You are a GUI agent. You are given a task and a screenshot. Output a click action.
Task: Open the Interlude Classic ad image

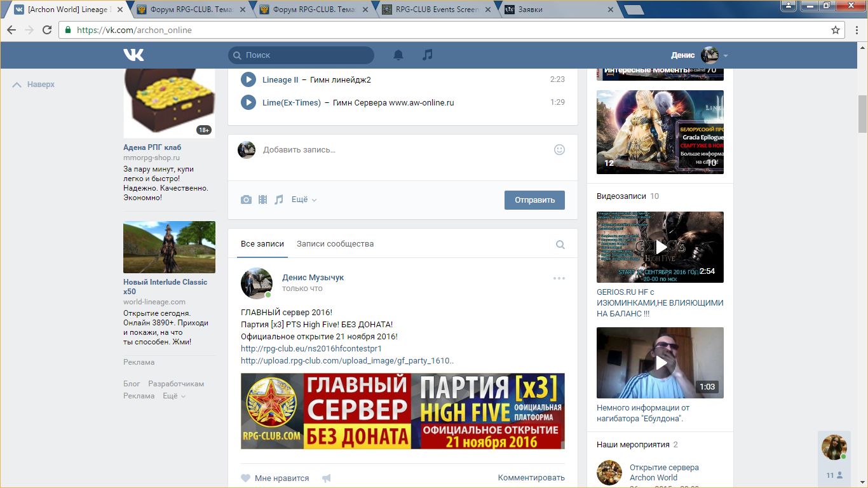point(169,247)
